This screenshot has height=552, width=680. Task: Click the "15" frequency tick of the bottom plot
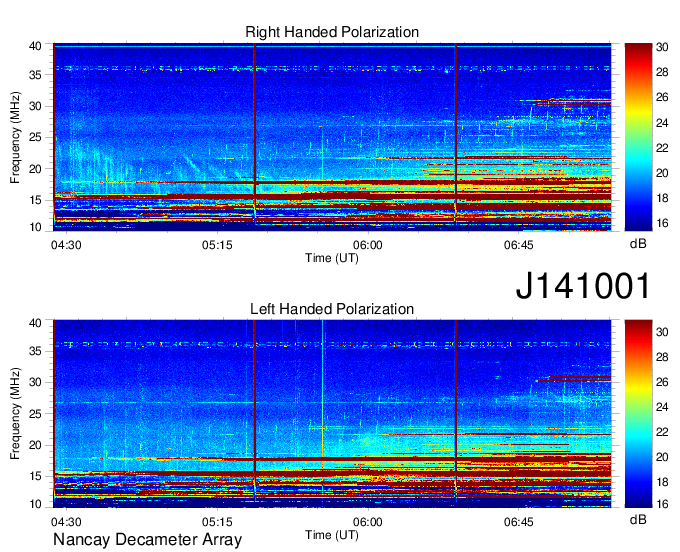tap(35, 476)
